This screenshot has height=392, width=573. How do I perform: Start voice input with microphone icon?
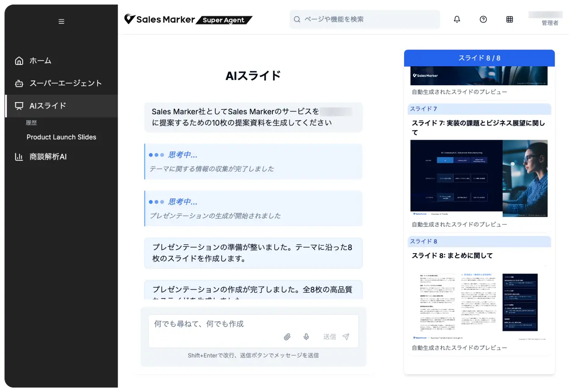pyautogui.click(x=306, y=337)
